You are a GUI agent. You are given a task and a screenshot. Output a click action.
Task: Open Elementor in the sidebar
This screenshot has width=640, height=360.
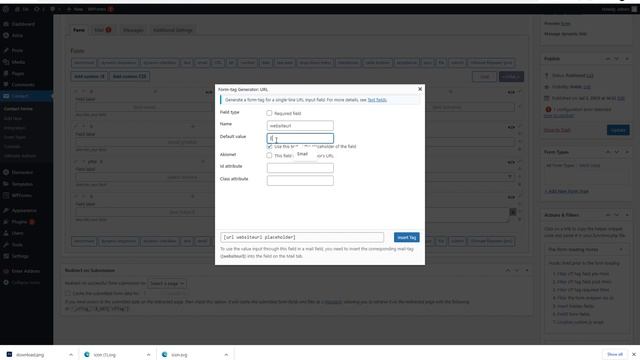click(22, 173)
